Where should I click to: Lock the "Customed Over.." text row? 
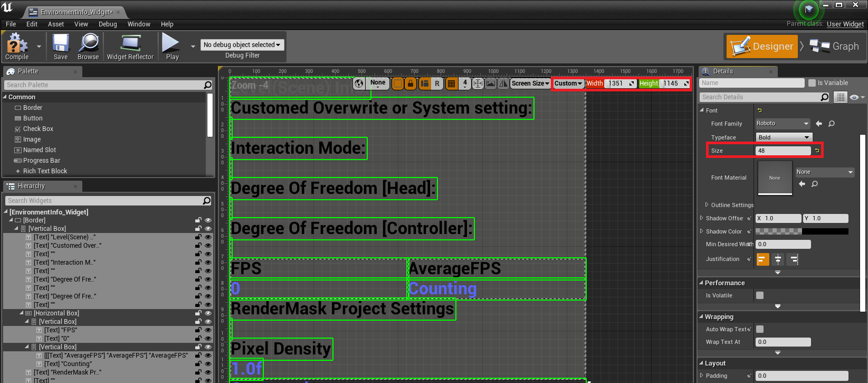[198, 246]
